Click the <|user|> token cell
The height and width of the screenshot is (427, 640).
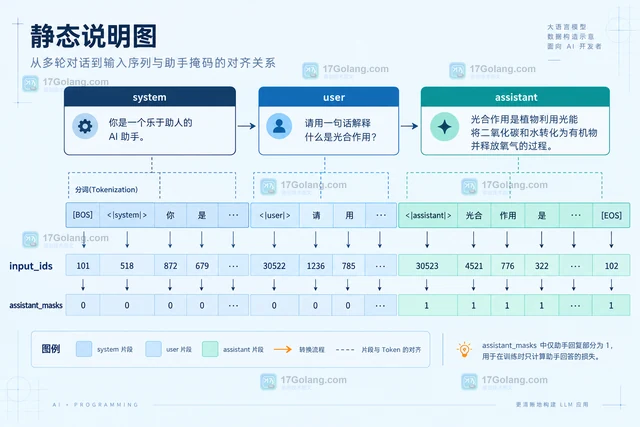tap(275, 215)
